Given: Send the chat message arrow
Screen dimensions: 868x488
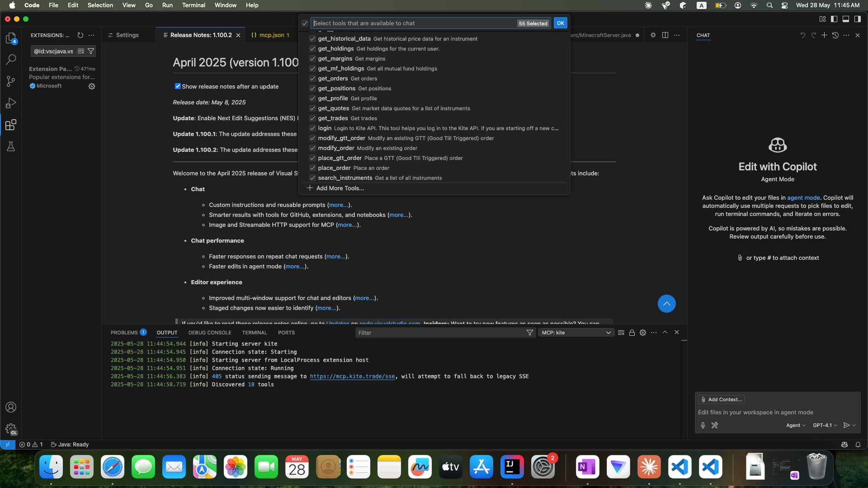Looking at the screenshot, I should [846, 425].
